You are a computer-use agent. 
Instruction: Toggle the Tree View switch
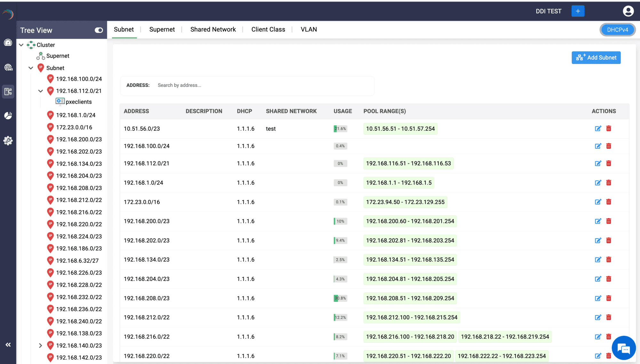99,30
